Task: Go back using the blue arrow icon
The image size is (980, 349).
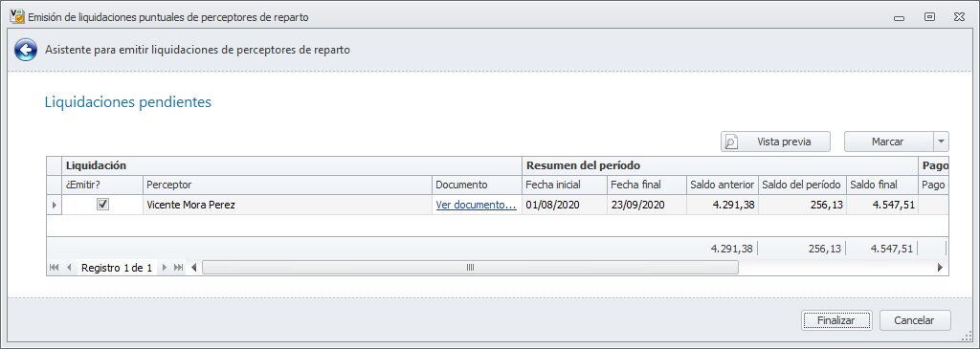Action: tap(26, 50)
